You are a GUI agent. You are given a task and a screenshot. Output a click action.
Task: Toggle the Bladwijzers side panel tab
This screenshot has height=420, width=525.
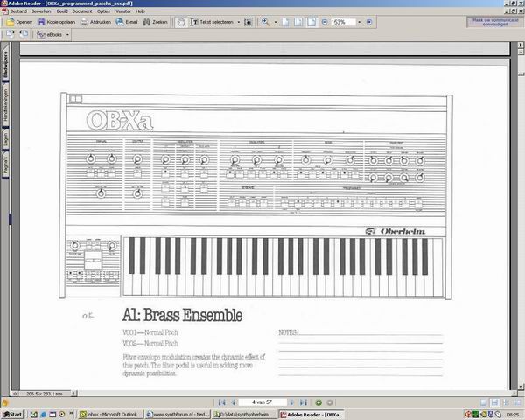(5, 66)
